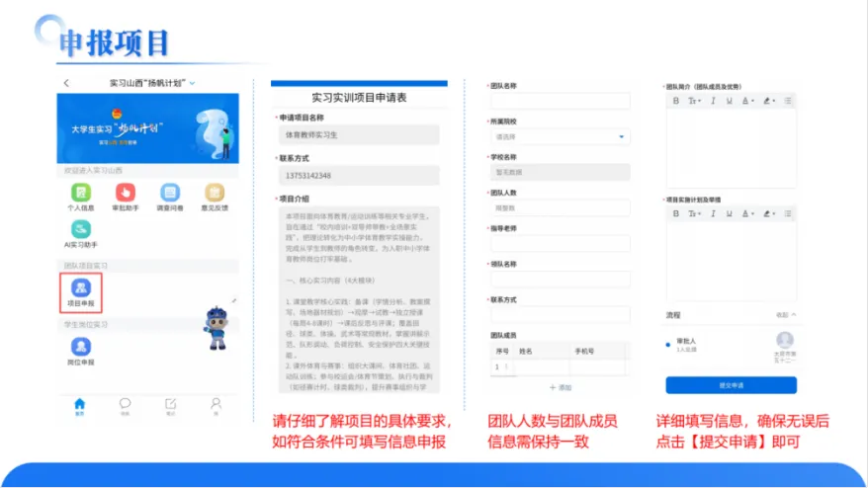Switch to the profile person tab in bottom navigation

(216, 407)
